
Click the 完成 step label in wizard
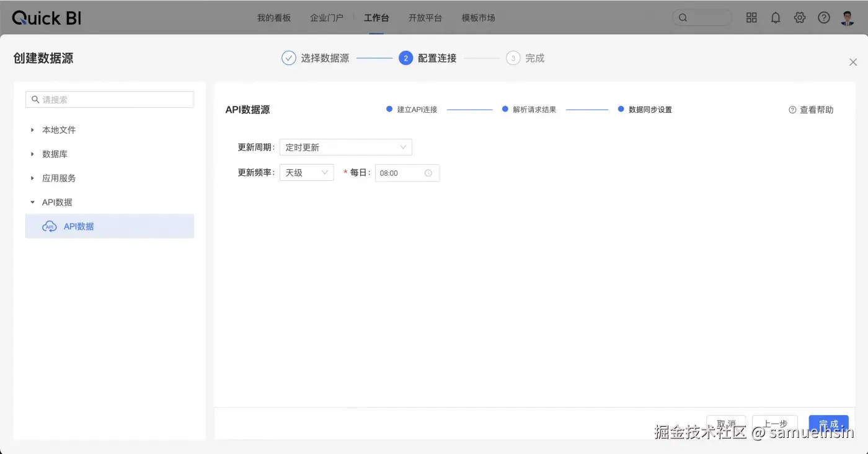click(x=534, y=58)
